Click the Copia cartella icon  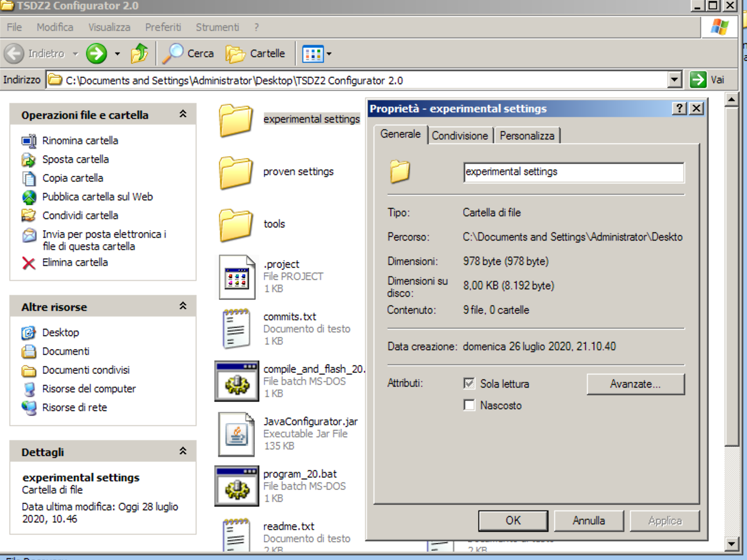point(29,178)
